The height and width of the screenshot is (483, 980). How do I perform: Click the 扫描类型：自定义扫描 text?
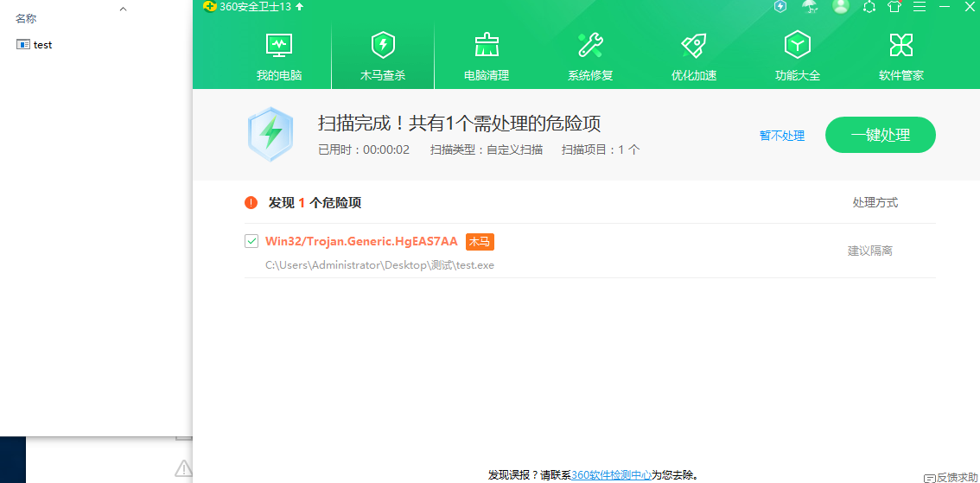(487, 150)
